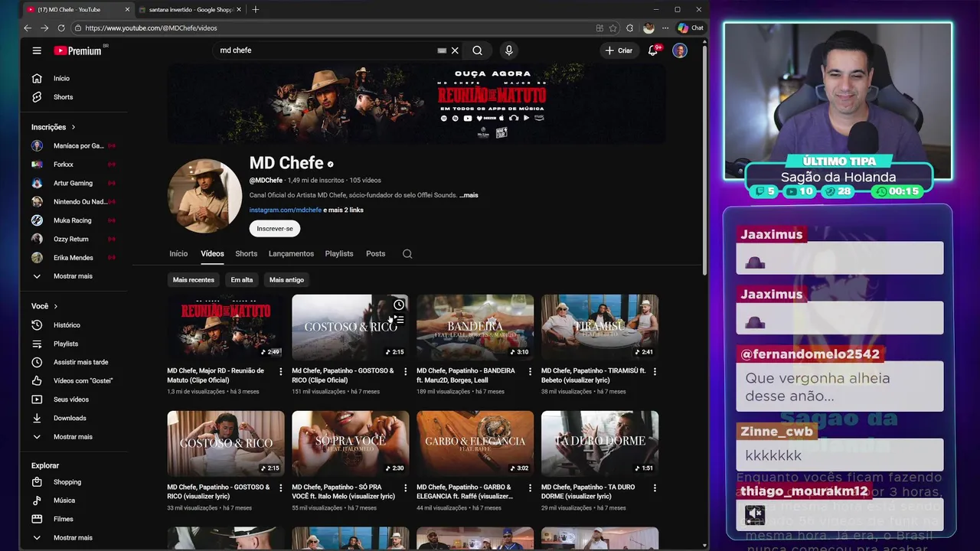Open the Criar dropdown button
Screen dimensions: 980x551
(x=619, y=51)
